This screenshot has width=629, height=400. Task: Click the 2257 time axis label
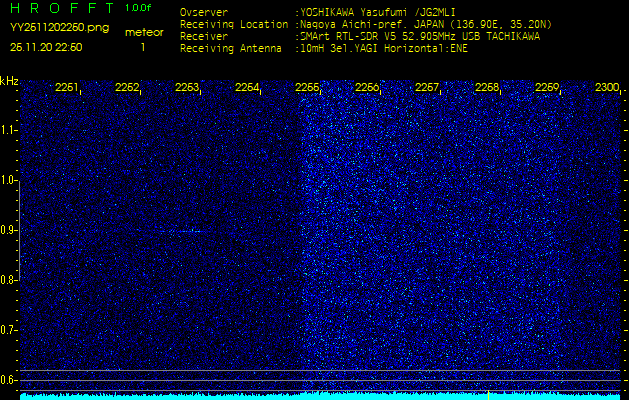(x=427, y=87)
